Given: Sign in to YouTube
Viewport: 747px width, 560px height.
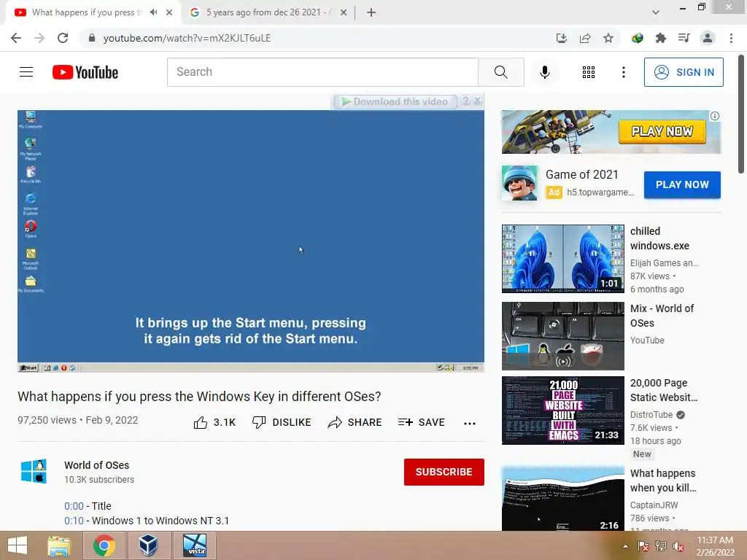Looking at the screenshot, I should point(683,72).
